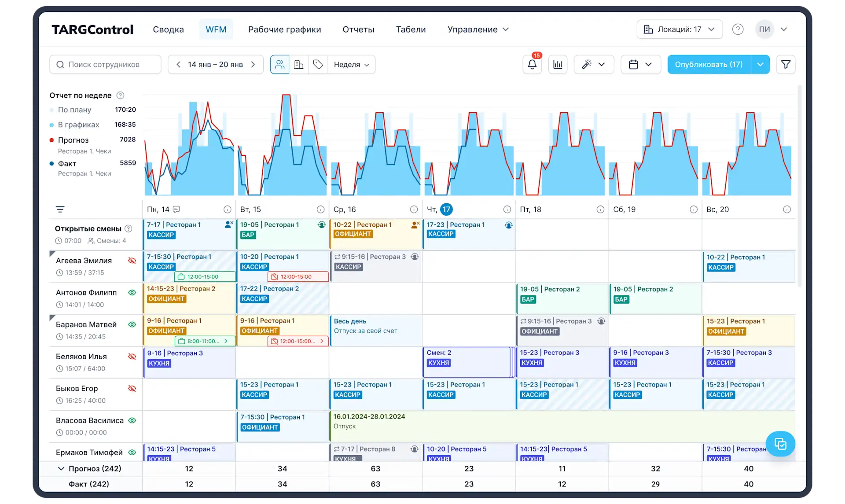Toggle visibility for Быков Егор

[132, 388]
